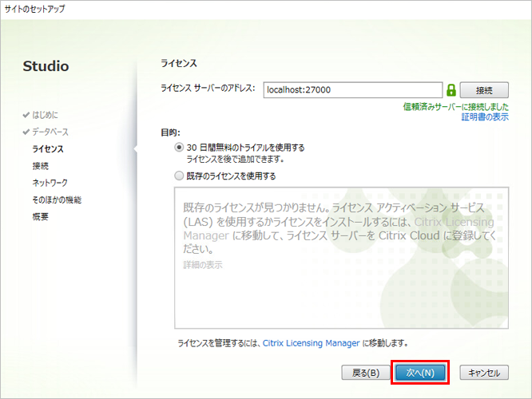Select そのほかの機能 in the sidebar
532x399 pixels.
pyautogui.click(x=56, y=199)
